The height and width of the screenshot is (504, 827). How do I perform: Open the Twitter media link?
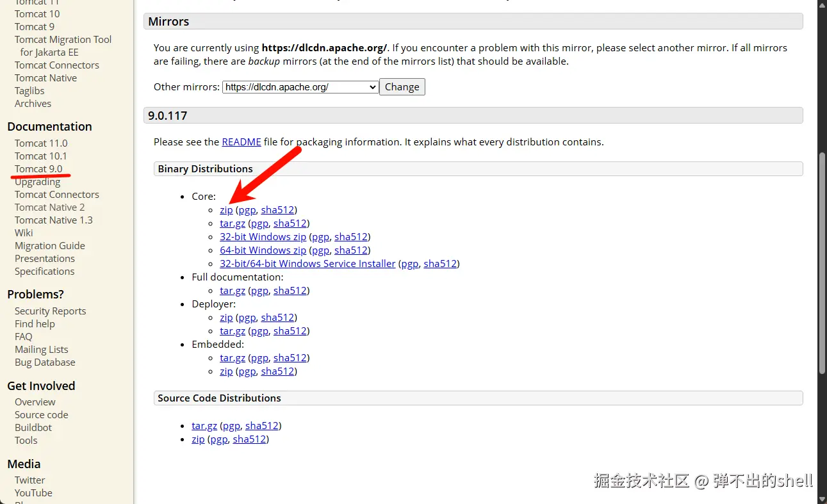[30, 480]
